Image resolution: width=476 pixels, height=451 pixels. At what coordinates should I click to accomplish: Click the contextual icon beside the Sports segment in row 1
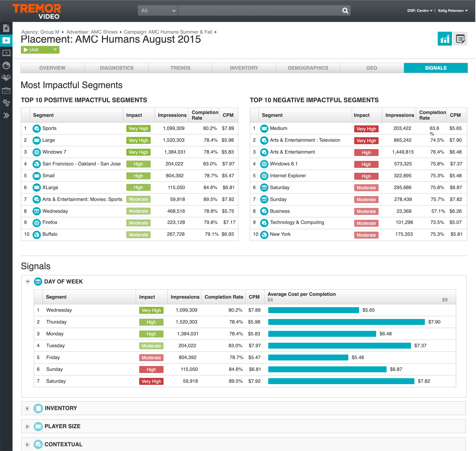pos(37,129)
